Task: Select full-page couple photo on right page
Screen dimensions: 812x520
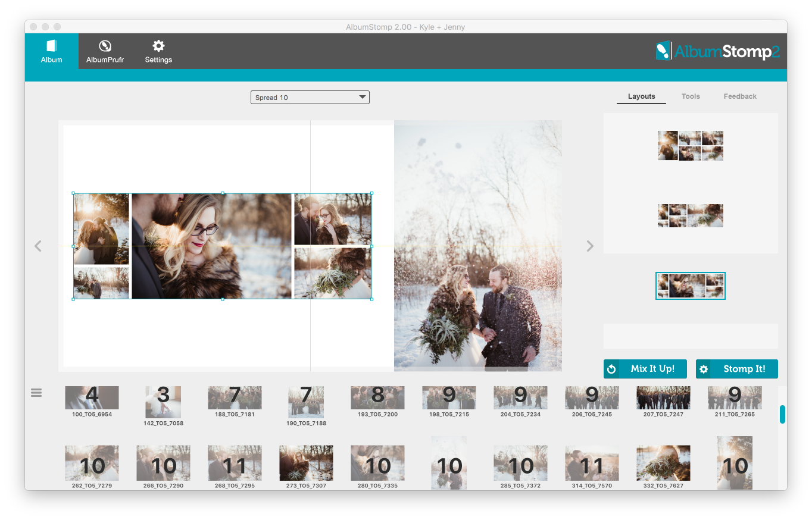Action: click(x=478, y=246)
